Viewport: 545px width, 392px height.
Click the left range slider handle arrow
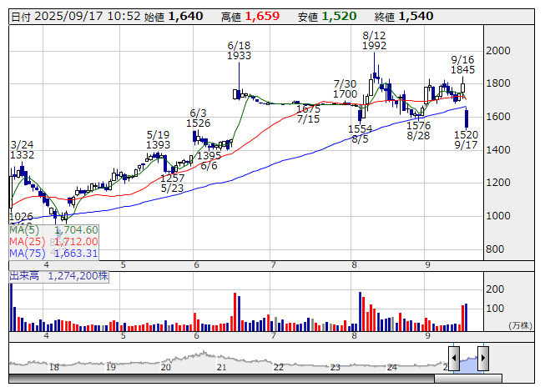pos(454,359)
